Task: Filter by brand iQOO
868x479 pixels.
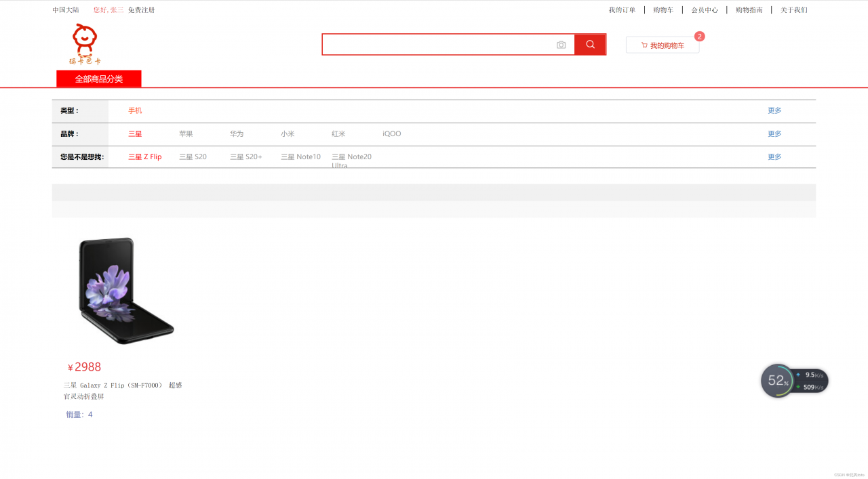Action: [392, 133]
